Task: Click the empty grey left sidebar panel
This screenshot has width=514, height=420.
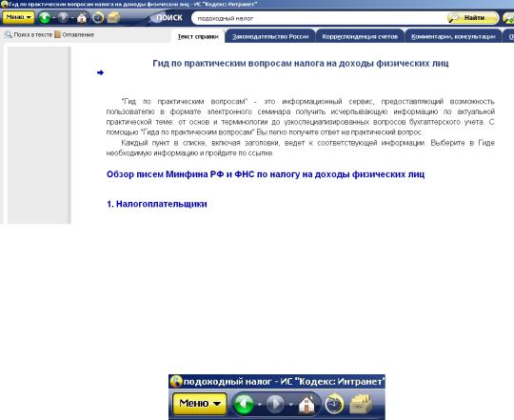Action: click(x=39, y=135)
